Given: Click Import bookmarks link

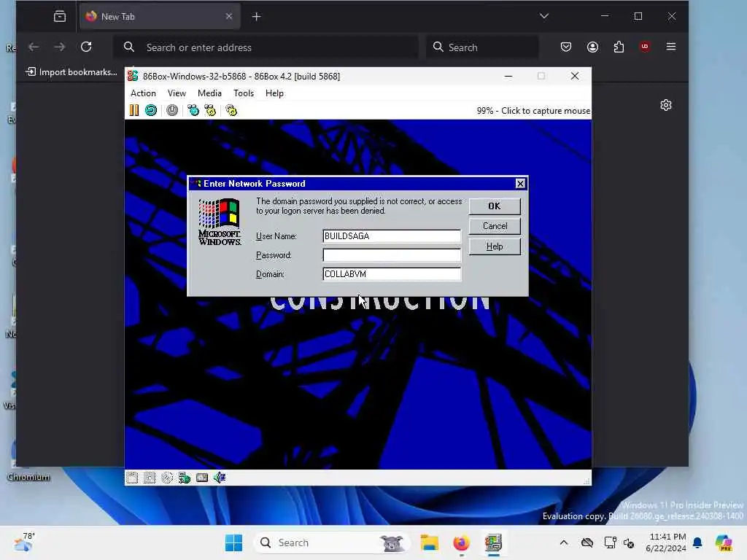Looking at the screenshot, I should coord(71,72).
